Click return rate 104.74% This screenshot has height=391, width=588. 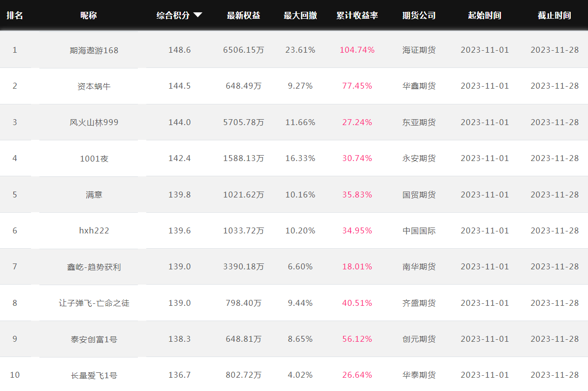pos(358,50)
